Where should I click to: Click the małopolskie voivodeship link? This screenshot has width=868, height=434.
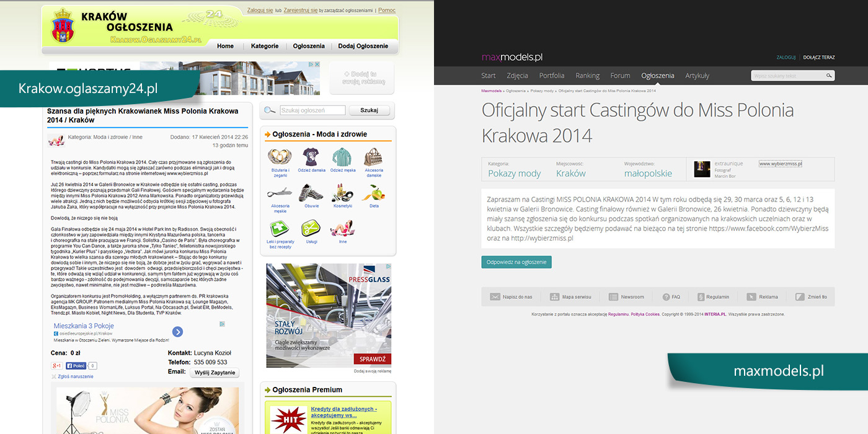[648, 174]
